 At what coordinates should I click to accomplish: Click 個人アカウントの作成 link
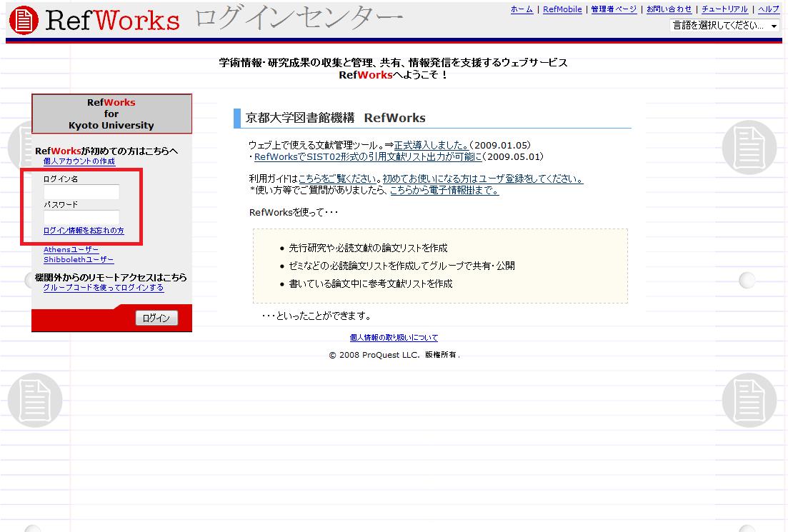click(79, 161)
